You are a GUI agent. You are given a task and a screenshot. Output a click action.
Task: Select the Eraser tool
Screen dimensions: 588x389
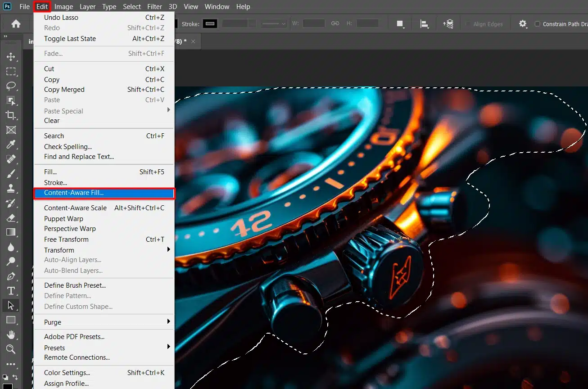tap(11, 217)
